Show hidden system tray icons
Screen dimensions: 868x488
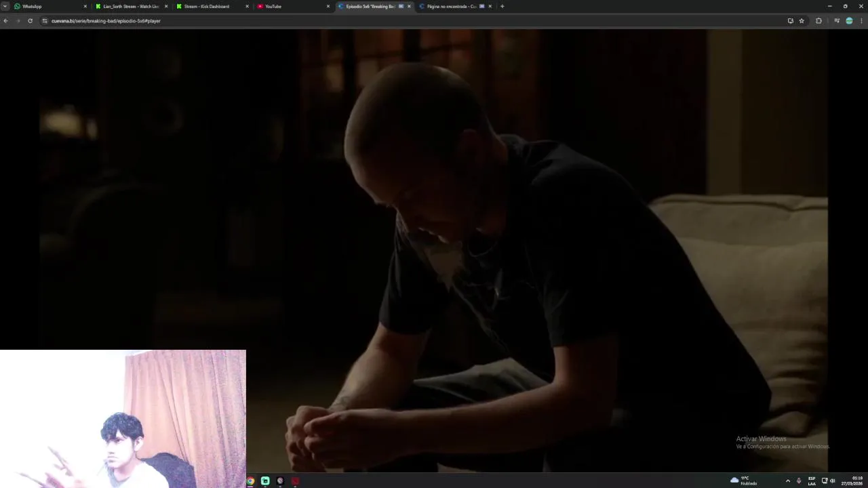click(x=787, y=481)
